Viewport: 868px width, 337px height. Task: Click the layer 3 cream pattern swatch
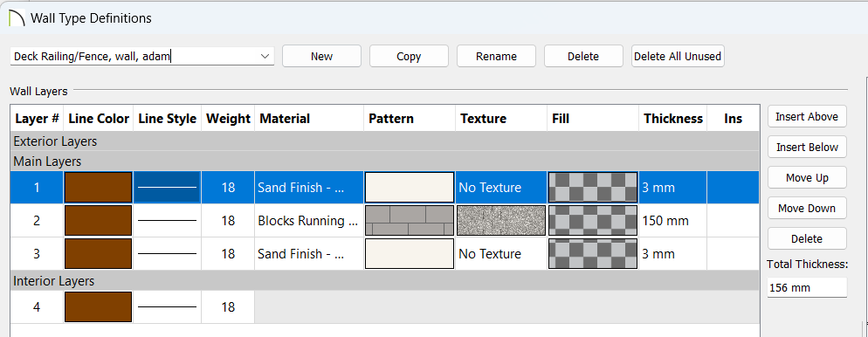coord(410,254)
